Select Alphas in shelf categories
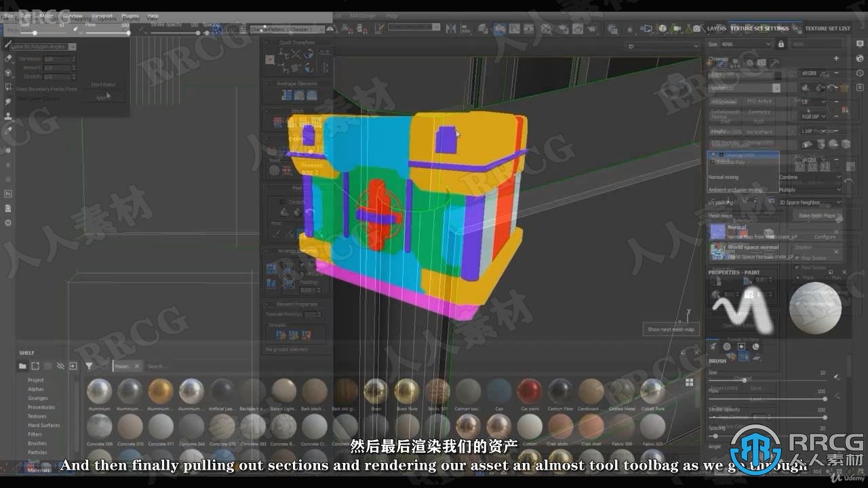Screen dimensions: 868x488 click(36, 389)
